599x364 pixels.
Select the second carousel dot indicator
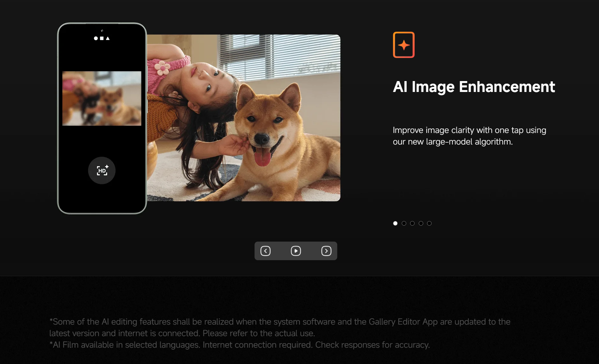404,223
